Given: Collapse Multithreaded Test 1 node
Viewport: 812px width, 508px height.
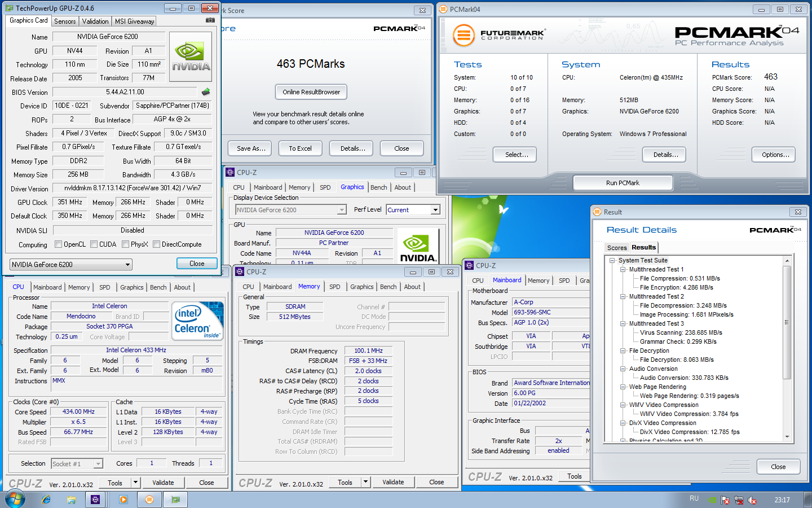Looking at the screenshot, I should point(623,269).
